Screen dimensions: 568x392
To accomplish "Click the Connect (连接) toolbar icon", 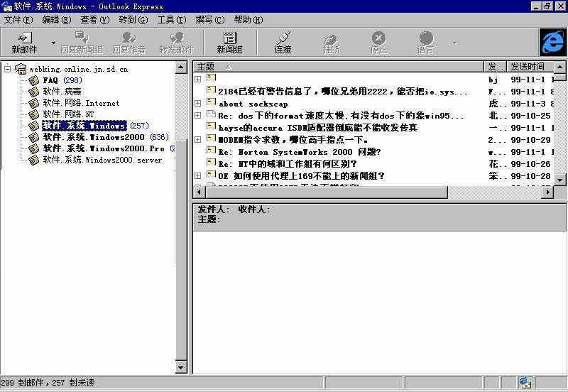I will pos(283,38).
